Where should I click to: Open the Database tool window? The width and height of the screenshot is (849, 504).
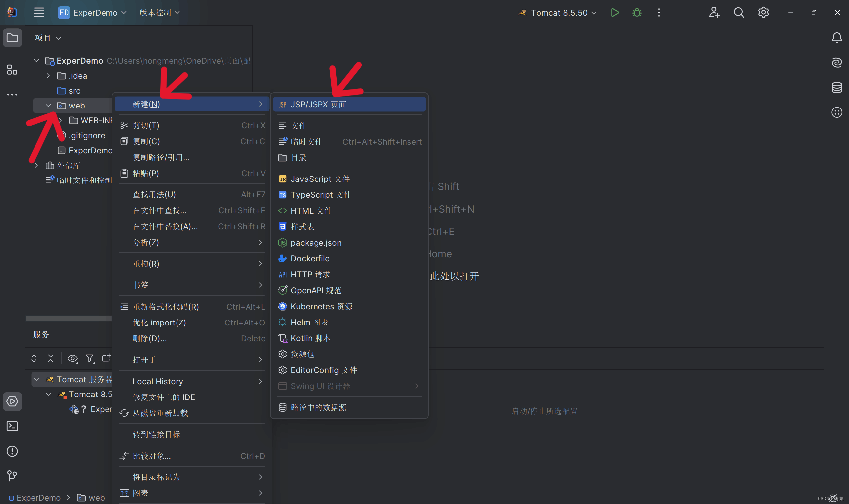click(x=837, y=87)
